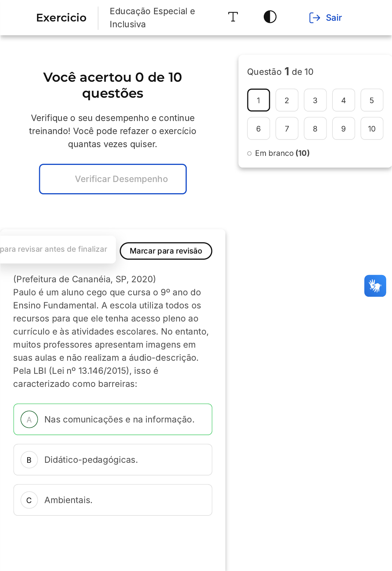Toggle the high contrast mode icon
Viewport: 392px width, 571px height.
click(x=270, y=17)
